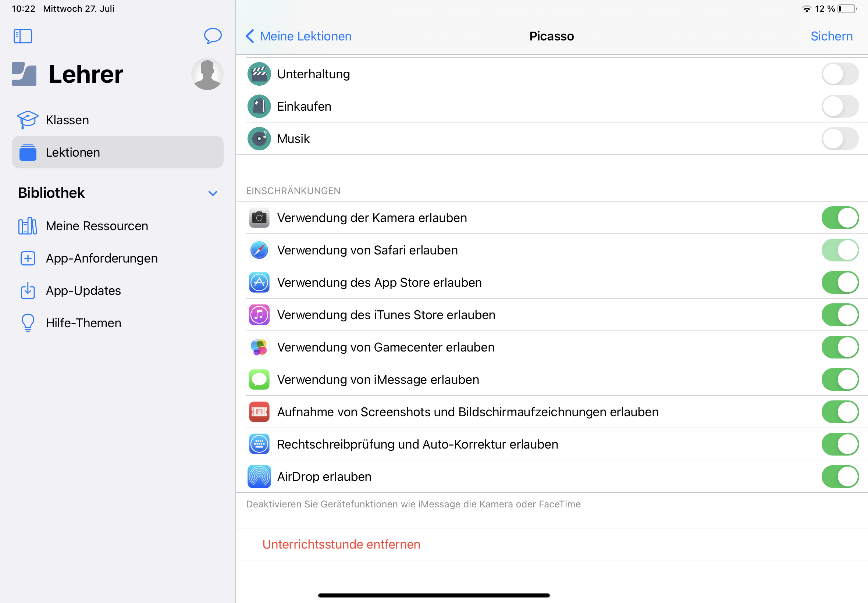The image size is (868, 603).
Task: Click the iMessage green bubble icon
Action: click(259, 379)
